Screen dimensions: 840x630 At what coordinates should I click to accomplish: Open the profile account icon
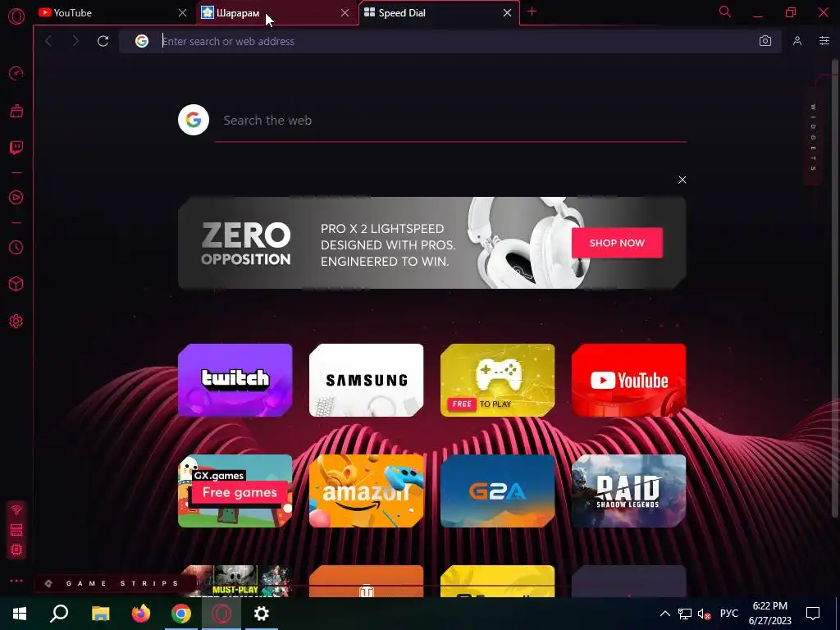tap(797, 41)
